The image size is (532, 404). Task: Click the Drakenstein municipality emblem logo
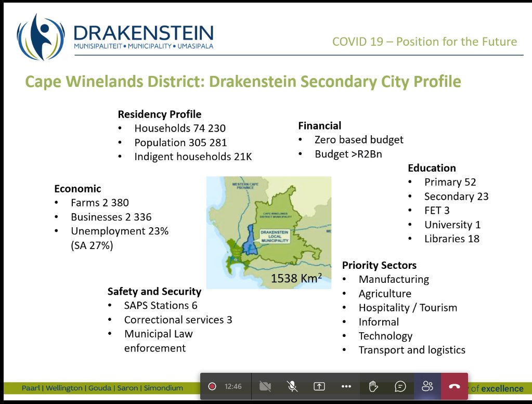pyautogui.click(x=41, y=37)
